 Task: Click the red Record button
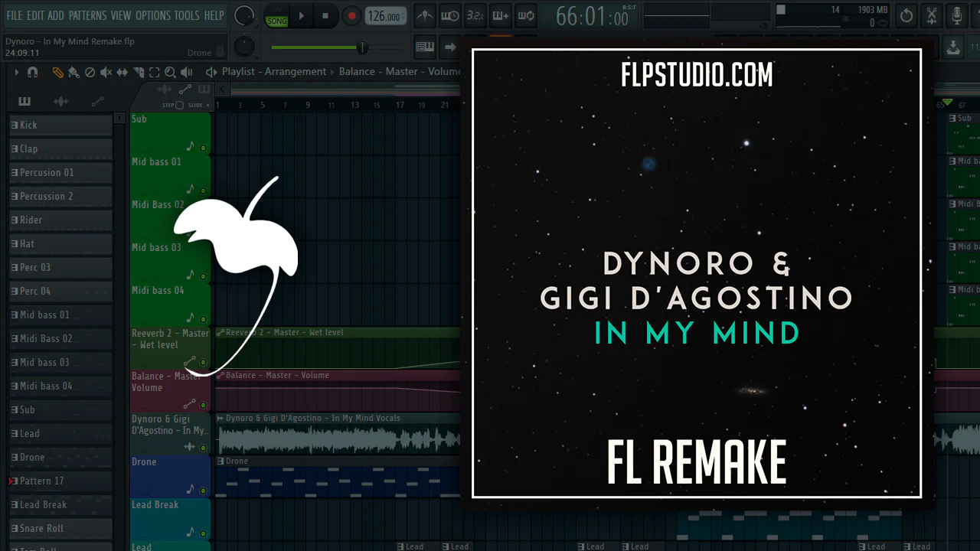(x=351, y=16)
